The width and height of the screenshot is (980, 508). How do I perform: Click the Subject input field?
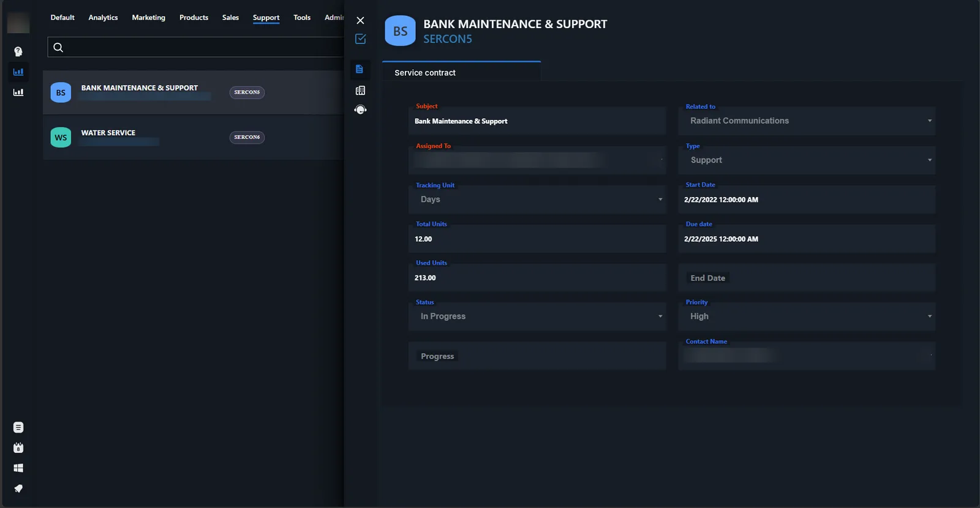point(537,121)
